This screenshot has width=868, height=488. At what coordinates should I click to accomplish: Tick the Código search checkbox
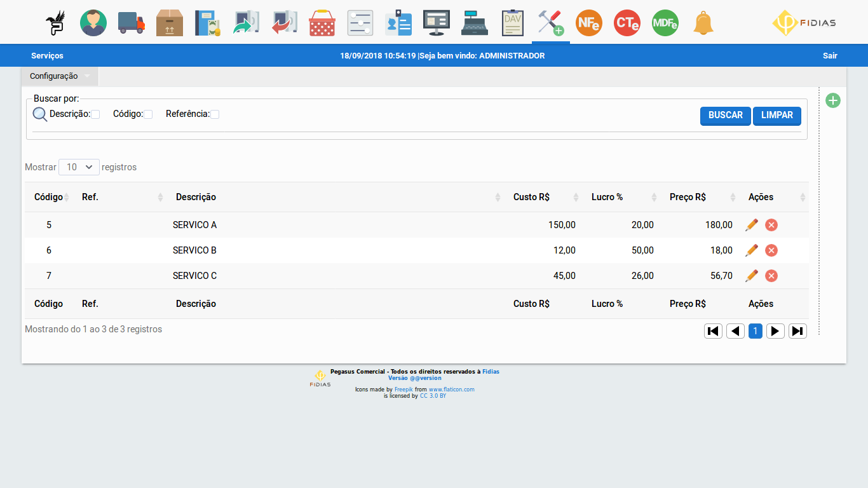(x=148, y=114)
